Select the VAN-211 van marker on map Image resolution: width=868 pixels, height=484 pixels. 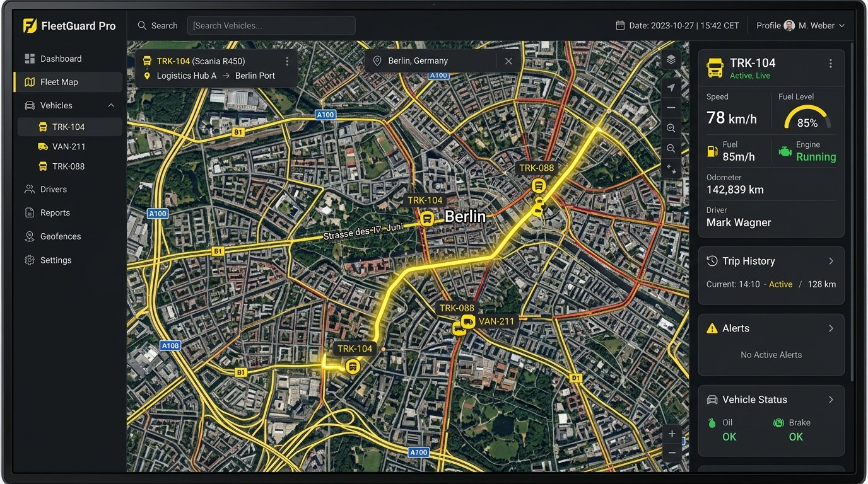pyautogui.click(x=468, y=321)
